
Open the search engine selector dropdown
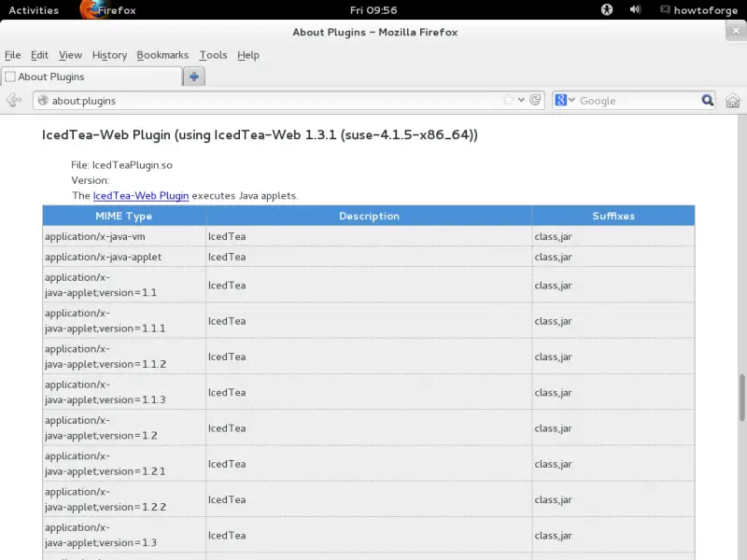click(x=565, y=100)
